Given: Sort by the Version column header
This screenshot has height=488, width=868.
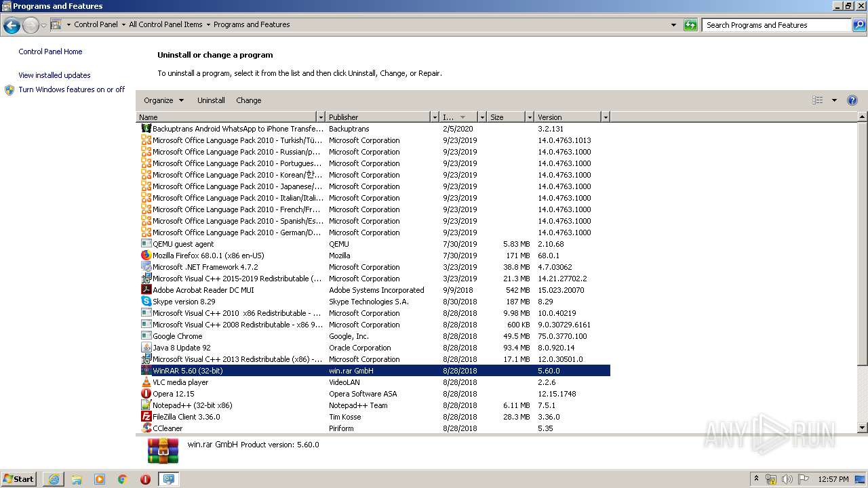Looking at the screenshot, I should point(568,117).
